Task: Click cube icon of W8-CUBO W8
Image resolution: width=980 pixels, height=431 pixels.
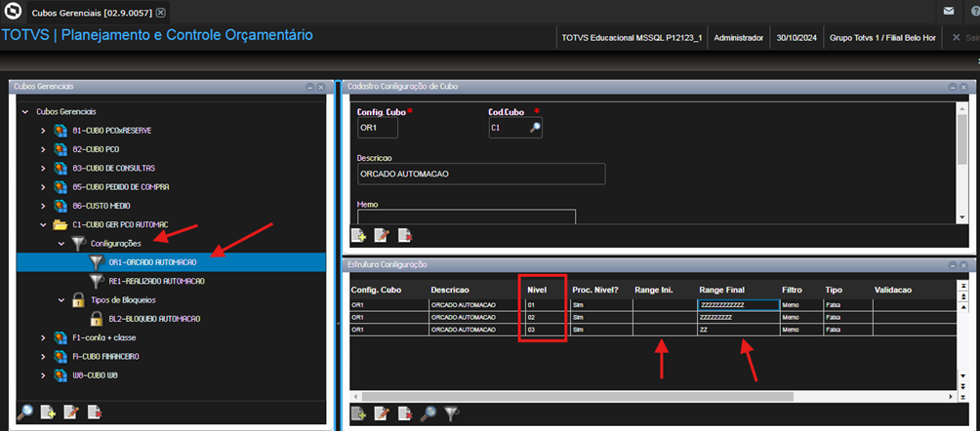Action: pyautogui.click(x=61, y=374)
